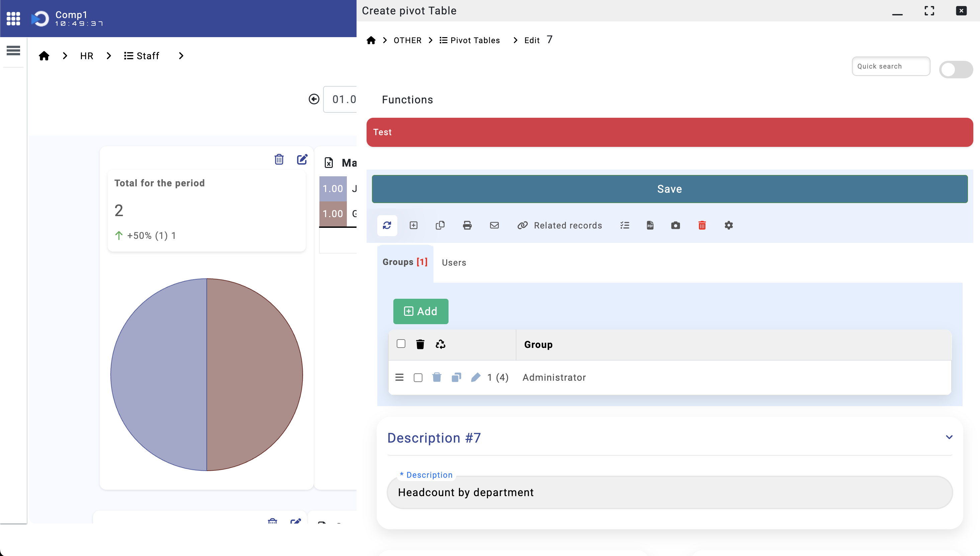980x556 pixels.
Task: Click the duplicate record icon
Action: [440, 225]
